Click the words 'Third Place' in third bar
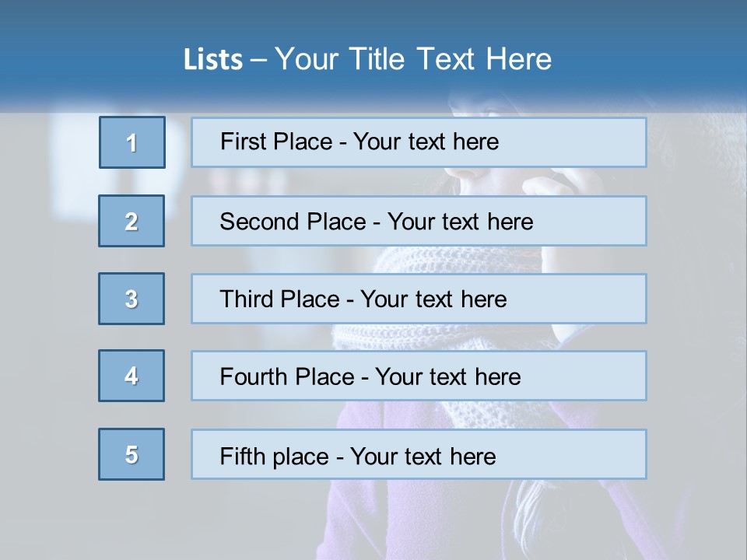747x560 pixels. coord(279,299)
